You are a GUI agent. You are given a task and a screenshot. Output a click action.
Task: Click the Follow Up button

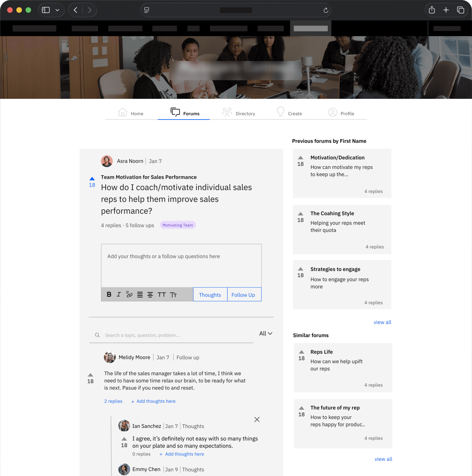coord(244,294)
